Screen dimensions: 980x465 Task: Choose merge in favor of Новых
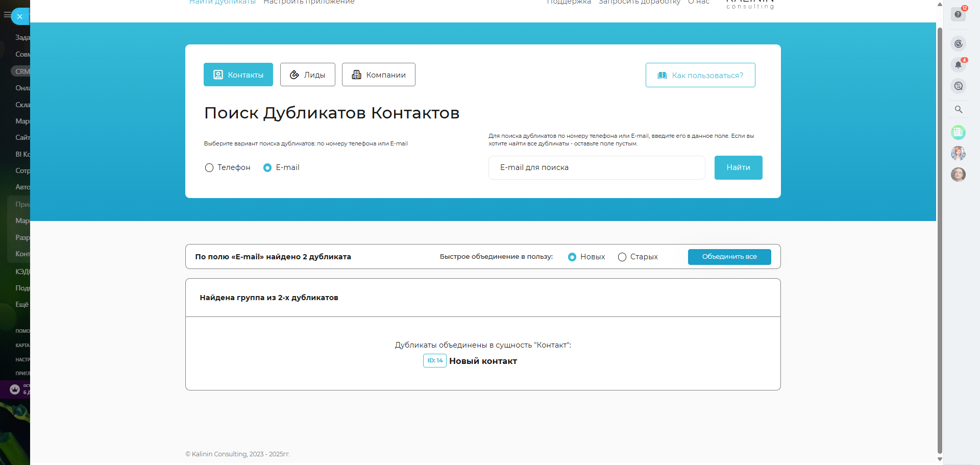pos(572,257)
